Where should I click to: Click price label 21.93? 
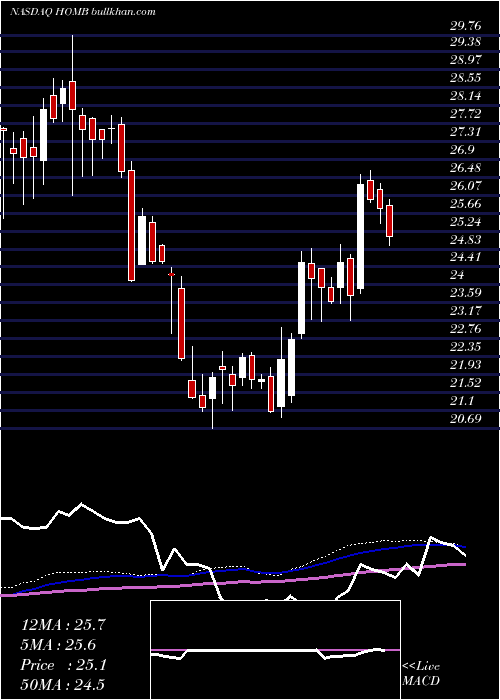tap(465, 365)
